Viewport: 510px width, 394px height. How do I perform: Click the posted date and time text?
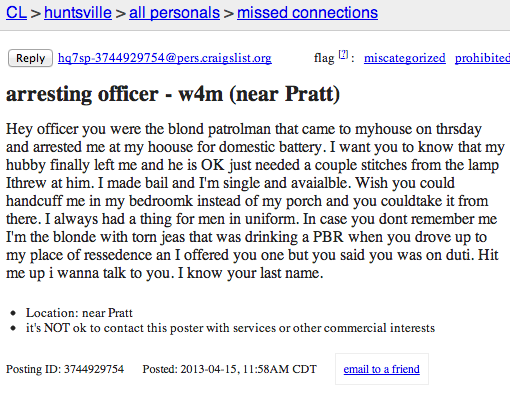click(229, 369)
